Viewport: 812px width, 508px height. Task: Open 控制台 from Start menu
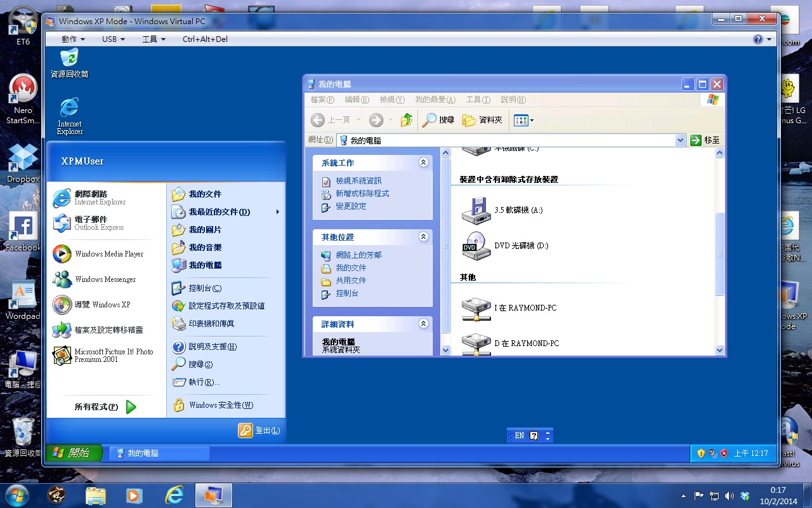coord(225,288)
